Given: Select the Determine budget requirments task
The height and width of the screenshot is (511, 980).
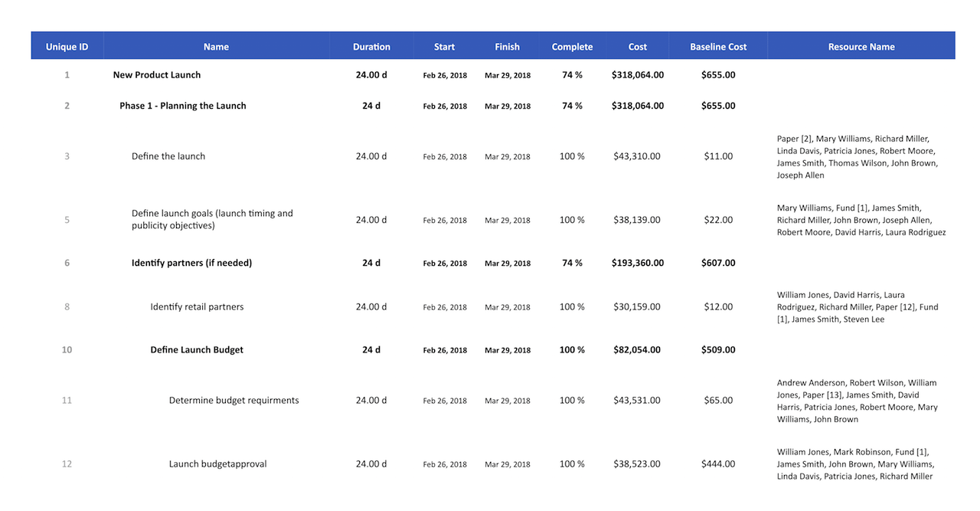Looking at the screenshot, I should 234,401.
